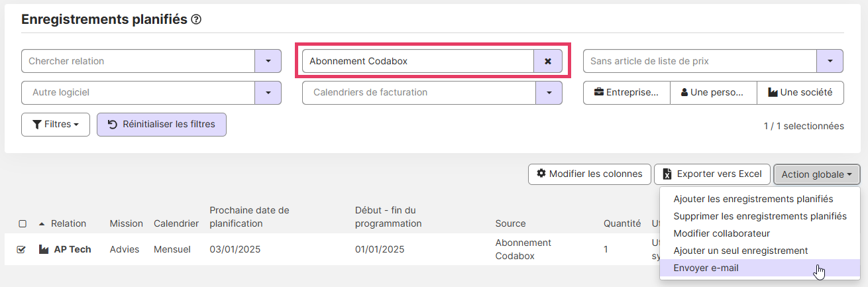
Task: Toggle the select-all checkbox in table header
Action: 23,224
